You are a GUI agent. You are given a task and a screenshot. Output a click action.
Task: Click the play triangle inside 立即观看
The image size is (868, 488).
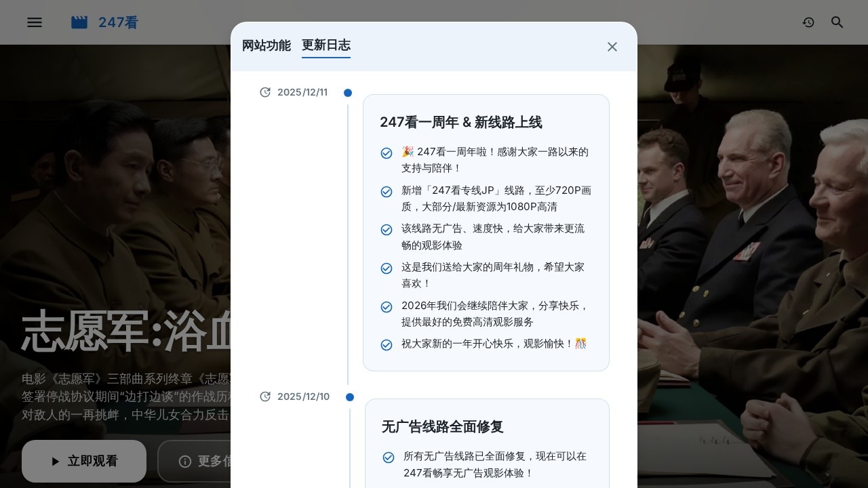[x=56, y=461]
